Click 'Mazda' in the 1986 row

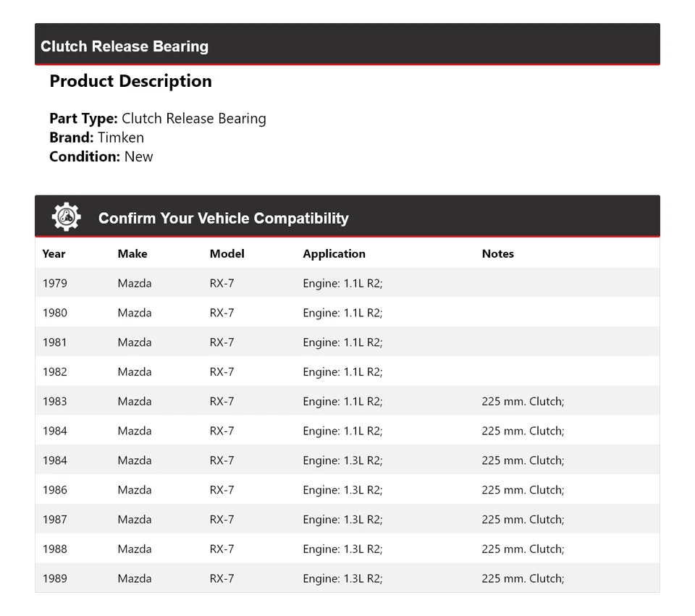click(x=135, y=490)
